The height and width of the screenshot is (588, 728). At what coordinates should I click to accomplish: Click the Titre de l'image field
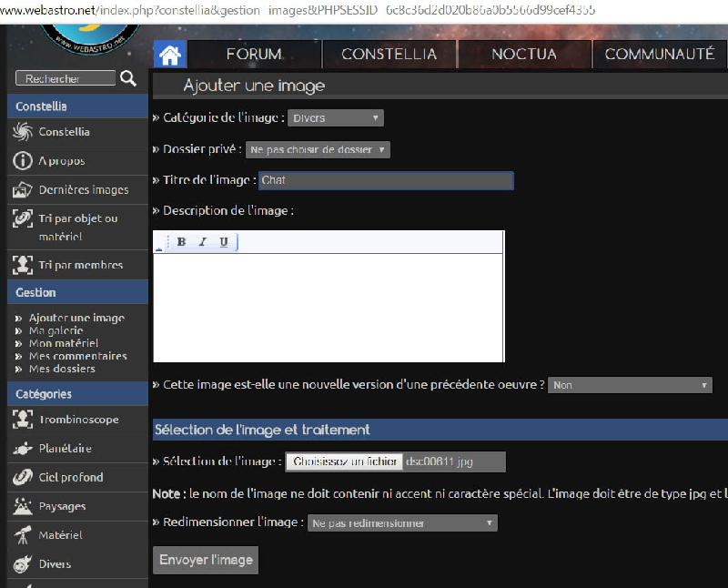click(386, 180)
